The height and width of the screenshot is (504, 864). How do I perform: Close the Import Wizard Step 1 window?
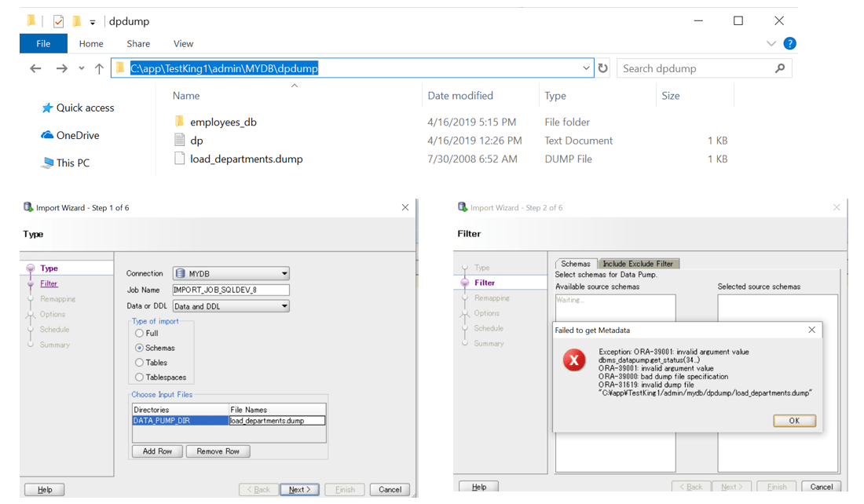[x=405, y=208]
